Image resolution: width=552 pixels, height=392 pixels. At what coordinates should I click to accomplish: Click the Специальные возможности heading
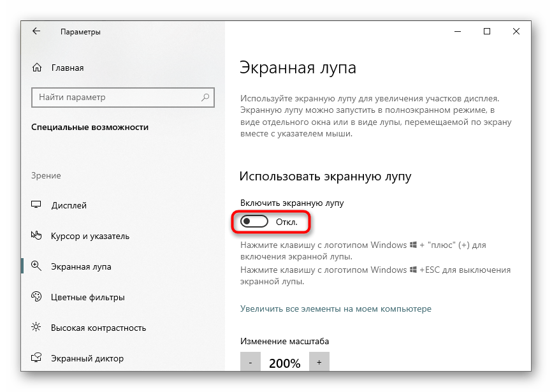(x=90, y=127)
